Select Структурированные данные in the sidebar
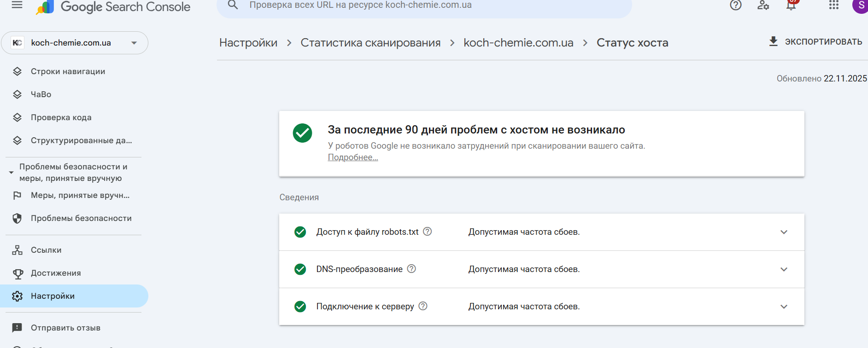Screen dimensions: 868x348 81,140
